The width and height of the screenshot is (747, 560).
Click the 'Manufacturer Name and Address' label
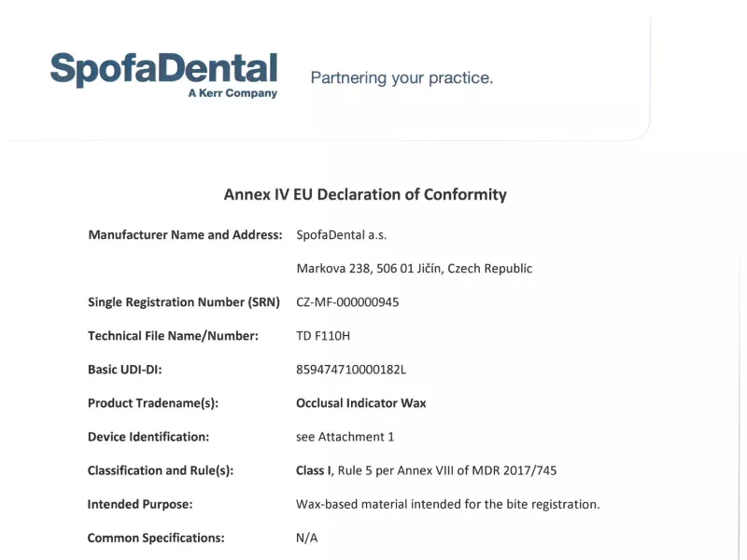pos(185,234)
